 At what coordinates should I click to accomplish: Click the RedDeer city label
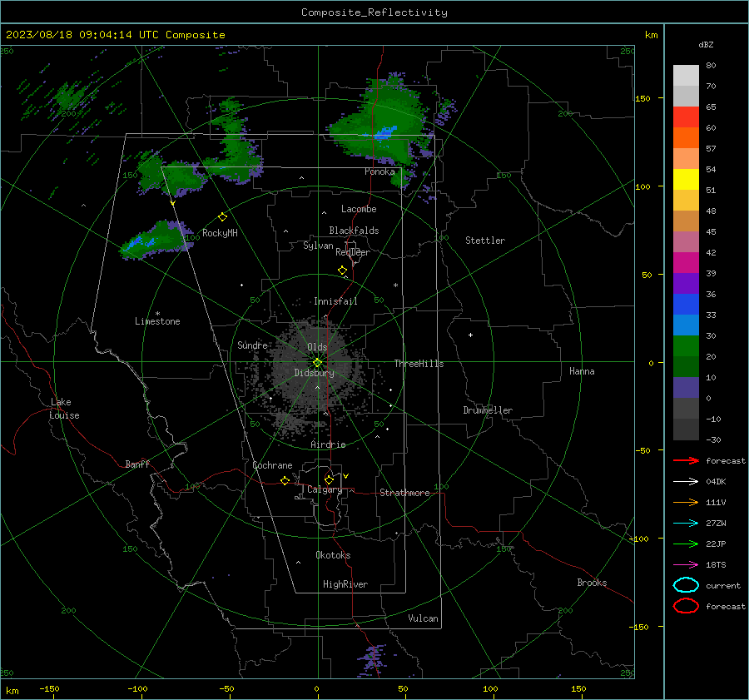tap(353, 252)
